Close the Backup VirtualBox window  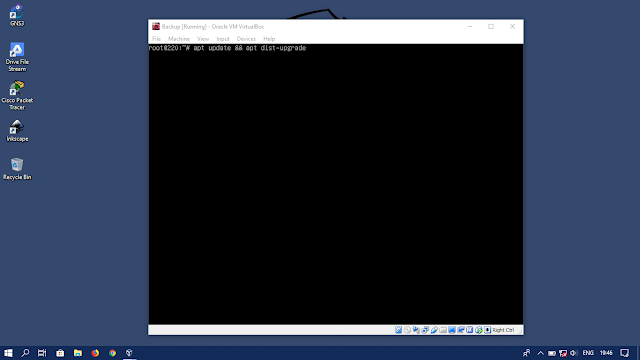512,27
